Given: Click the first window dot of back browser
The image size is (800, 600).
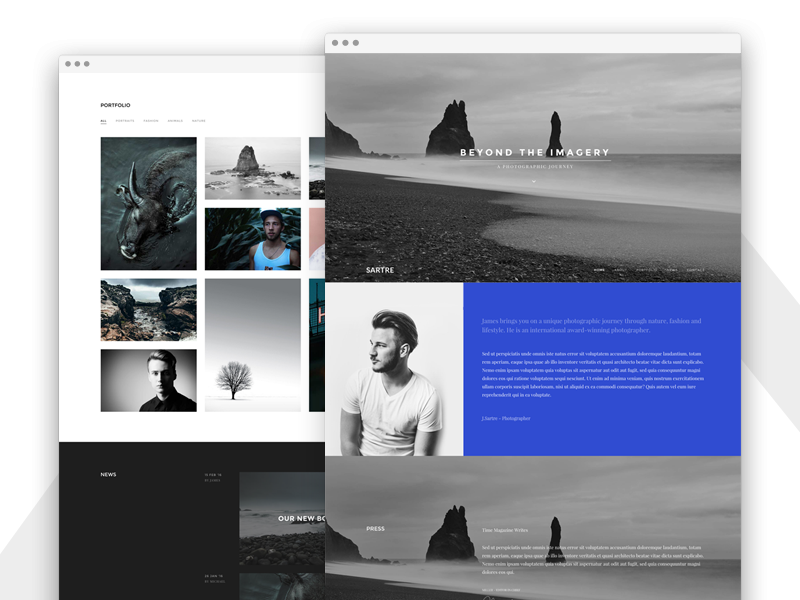Looking at the screenshot, I should 68,64.
